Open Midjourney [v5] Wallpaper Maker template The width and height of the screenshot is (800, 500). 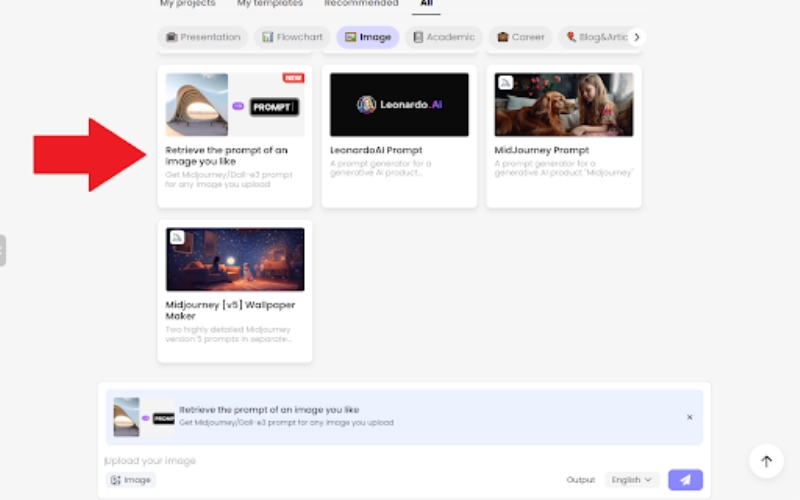point(235,290)
